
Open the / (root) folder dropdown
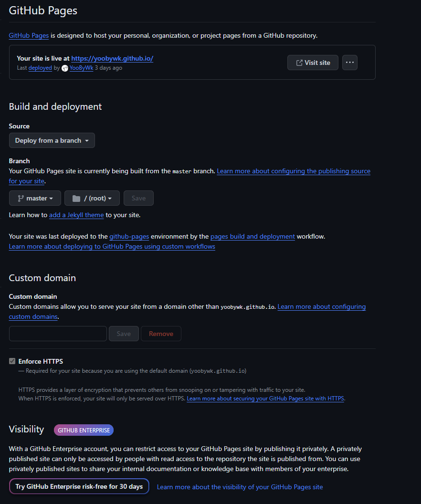[92, 199]
